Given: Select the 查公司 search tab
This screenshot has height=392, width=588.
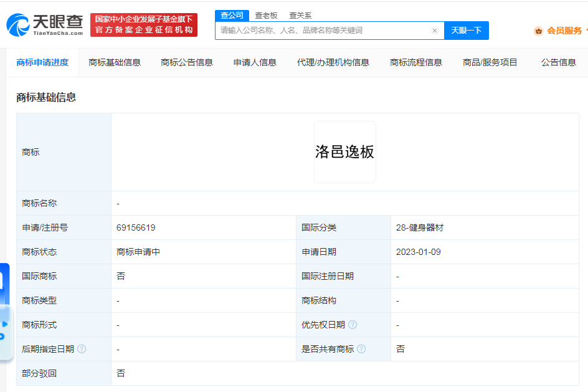Looking at the screenshot, I should click(x=232, y=15).
